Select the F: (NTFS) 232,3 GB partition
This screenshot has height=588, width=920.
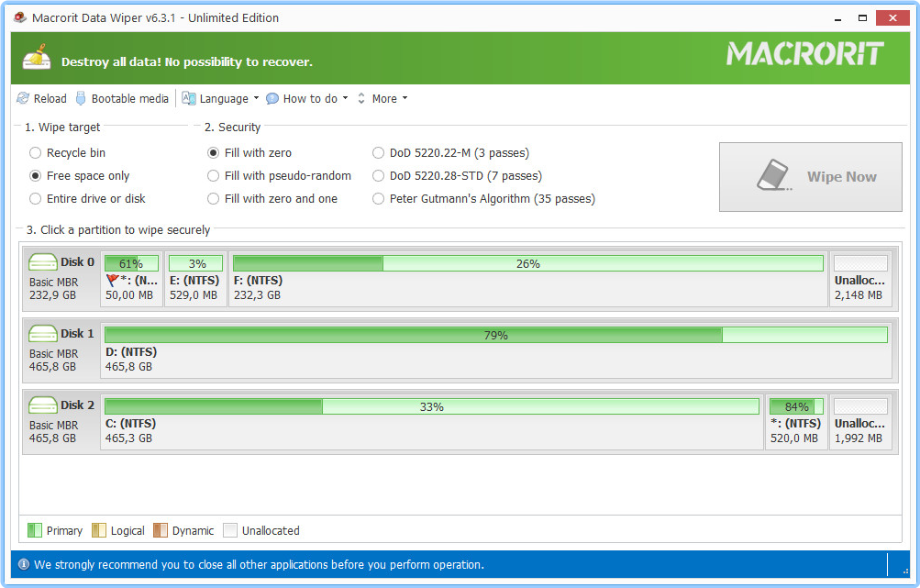point(528,280)
